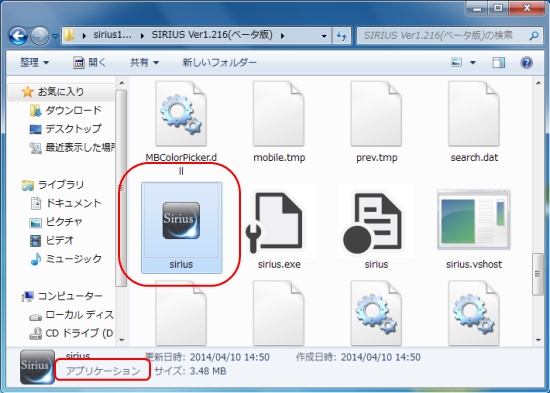Select the MBColorPicker.dll file
This screenshot has width=550, height=393.
point(181,127)
